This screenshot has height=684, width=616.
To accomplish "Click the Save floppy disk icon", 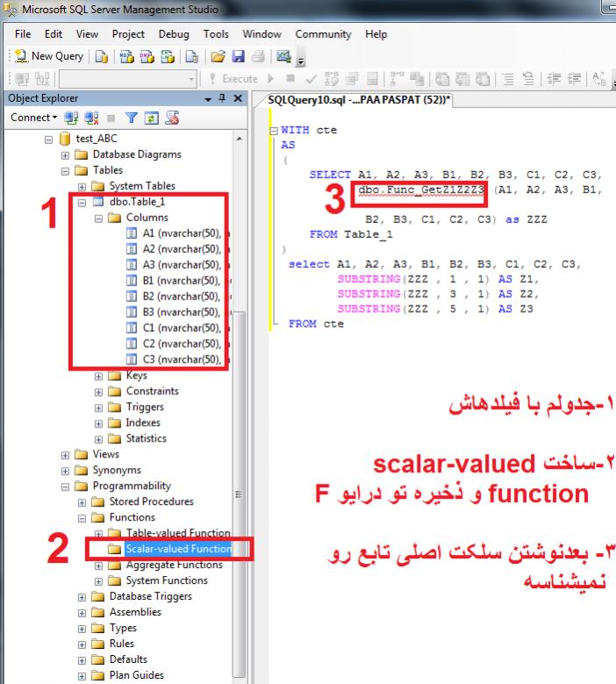I will point(238,57).
